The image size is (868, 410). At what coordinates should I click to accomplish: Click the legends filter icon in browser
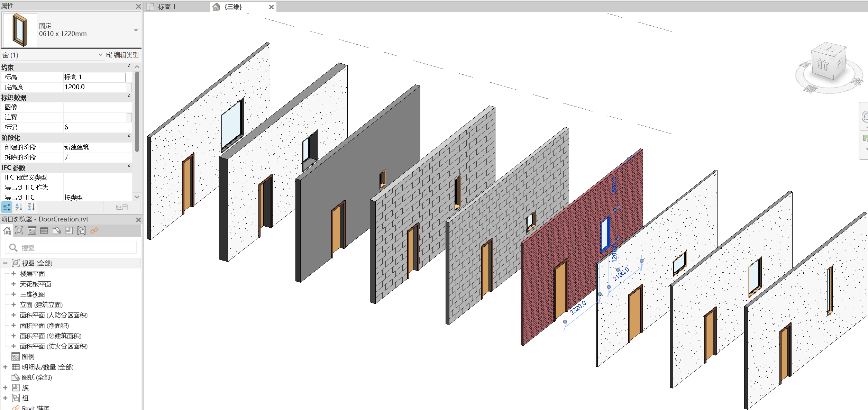32,230
